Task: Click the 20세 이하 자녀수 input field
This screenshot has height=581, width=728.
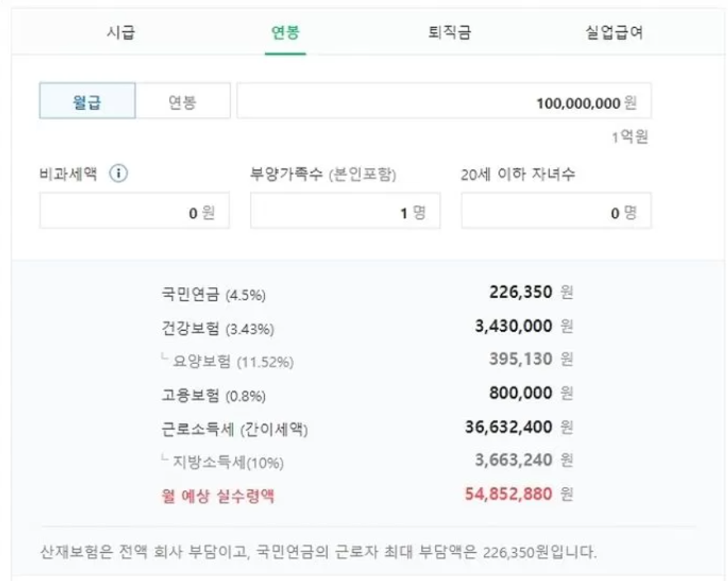Action: point(555,213)
